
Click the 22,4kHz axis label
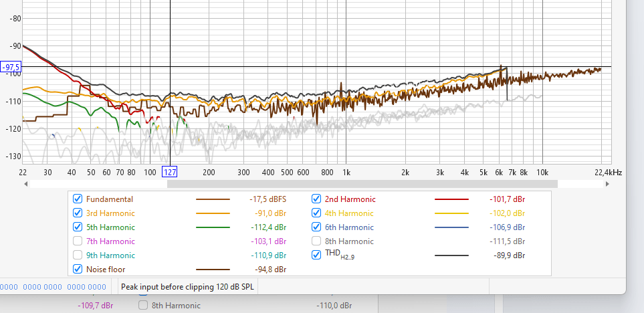[x=608, y=173]
